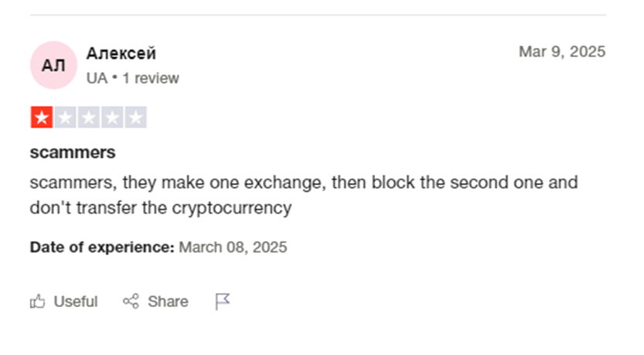Viewport: 644px width, 355px height.
Task: Click the second grey star in the rating
Action: pyautogui.click(x=65, y=118)
